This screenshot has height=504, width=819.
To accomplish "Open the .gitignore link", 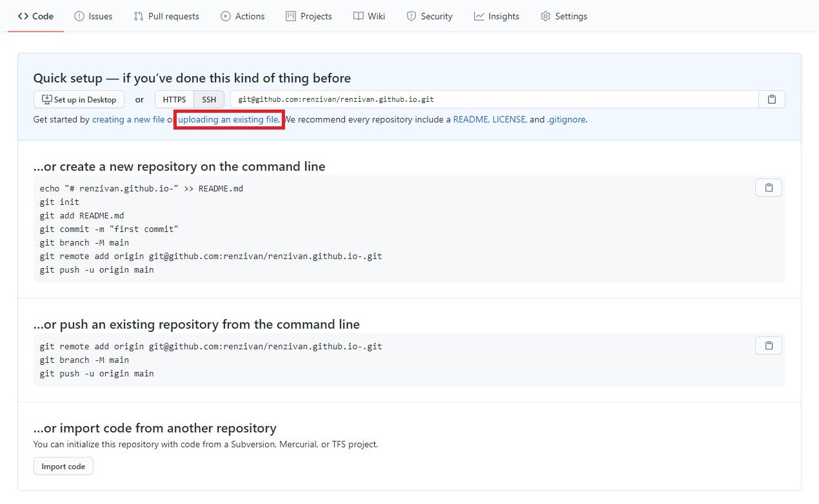I will tap(566, 119).
